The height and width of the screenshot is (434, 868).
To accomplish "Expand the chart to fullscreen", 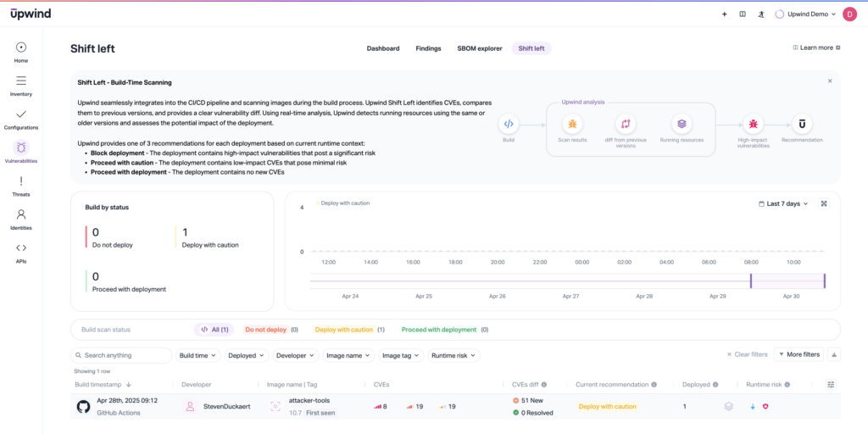I will click(824, 203).
